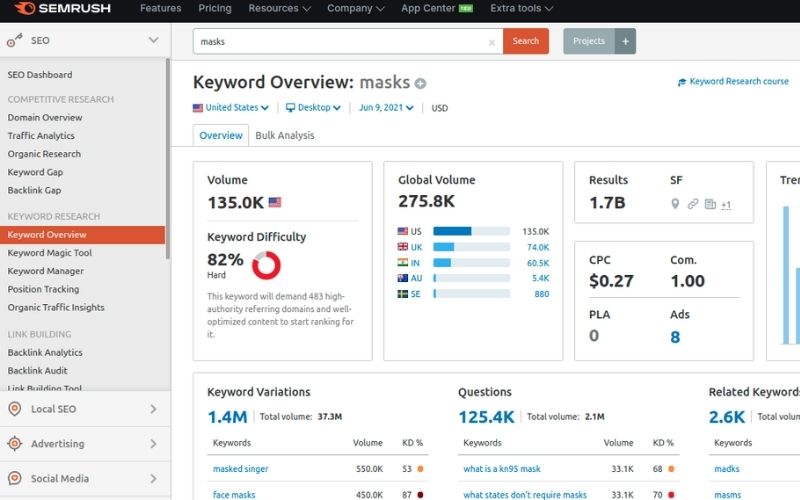800x500 pixels.
Task: Open the Resources menu dropdown
Action: [279, 9]
